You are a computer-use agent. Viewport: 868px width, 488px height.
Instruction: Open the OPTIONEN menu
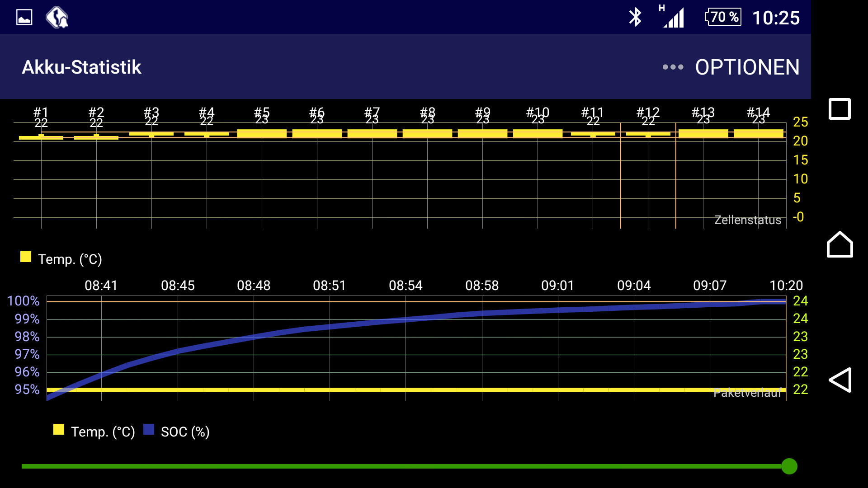click(747, 67)
